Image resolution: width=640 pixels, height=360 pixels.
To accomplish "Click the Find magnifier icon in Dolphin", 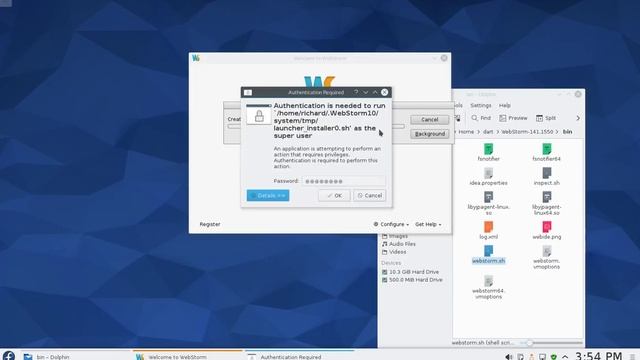I will point(474,118).
